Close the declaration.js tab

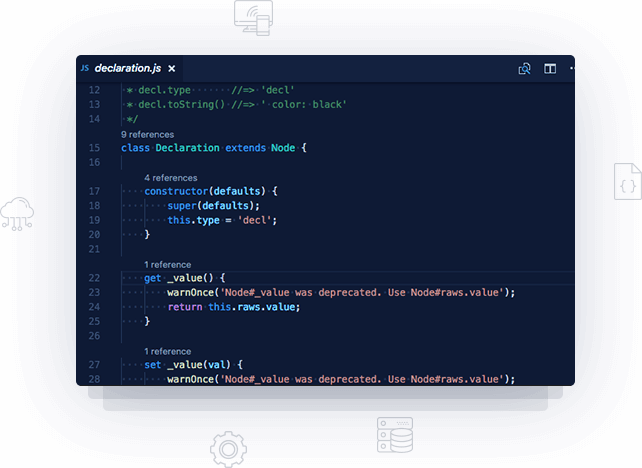pyautogui.click(x=172, y=69)
